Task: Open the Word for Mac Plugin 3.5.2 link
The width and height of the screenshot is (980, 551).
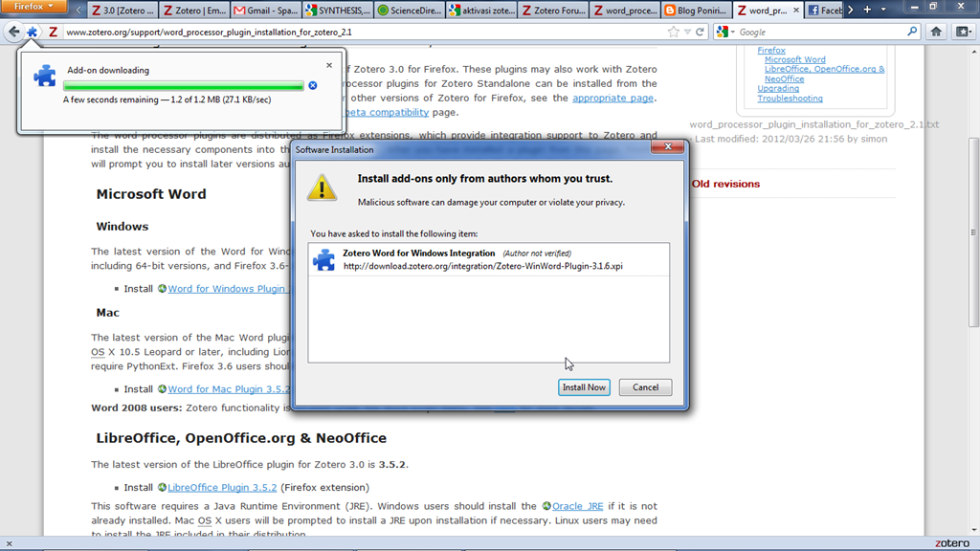Action: (229, 389)
